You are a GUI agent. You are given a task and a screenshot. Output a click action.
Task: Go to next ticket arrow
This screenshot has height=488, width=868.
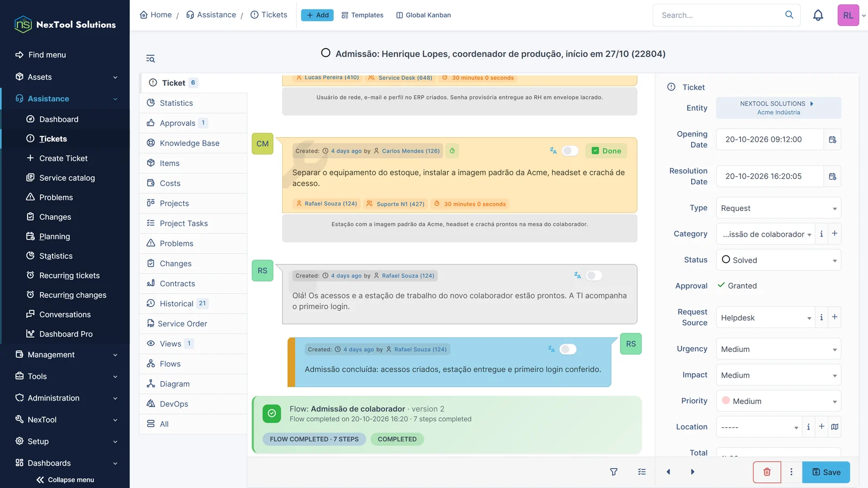click(692, 472)
